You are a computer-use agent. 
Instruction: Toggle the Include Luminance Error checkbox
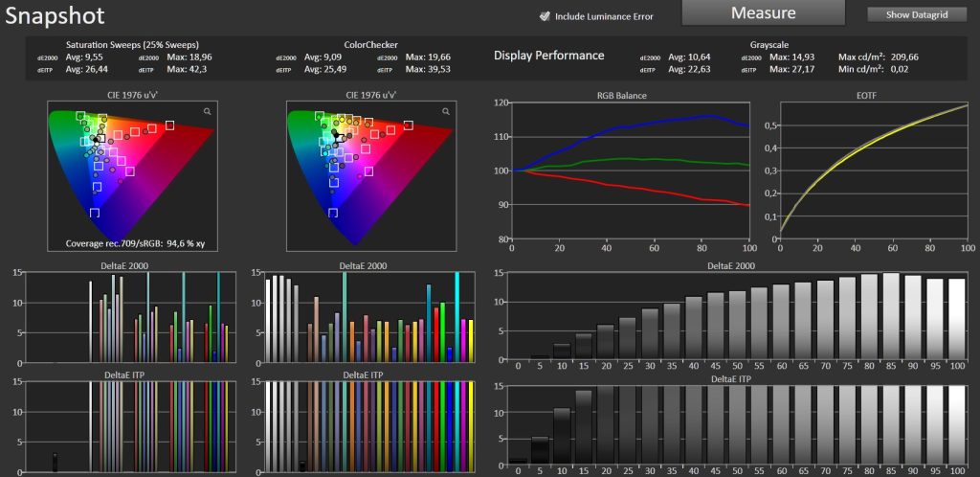[x=545, y=15]
